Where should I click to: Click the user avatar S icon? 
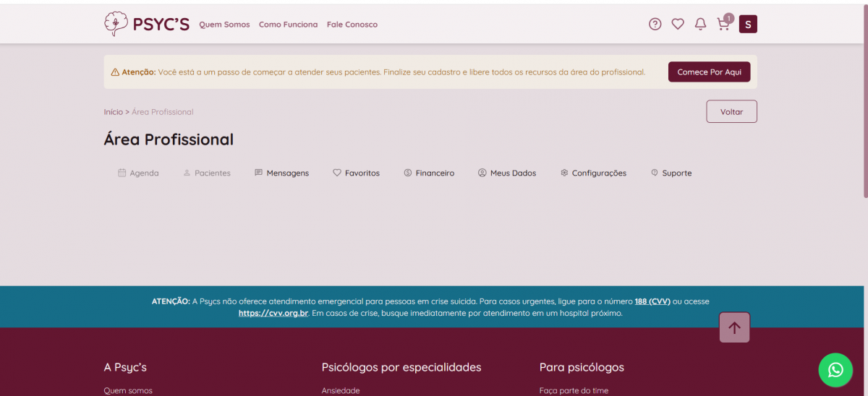coord(748,25)
